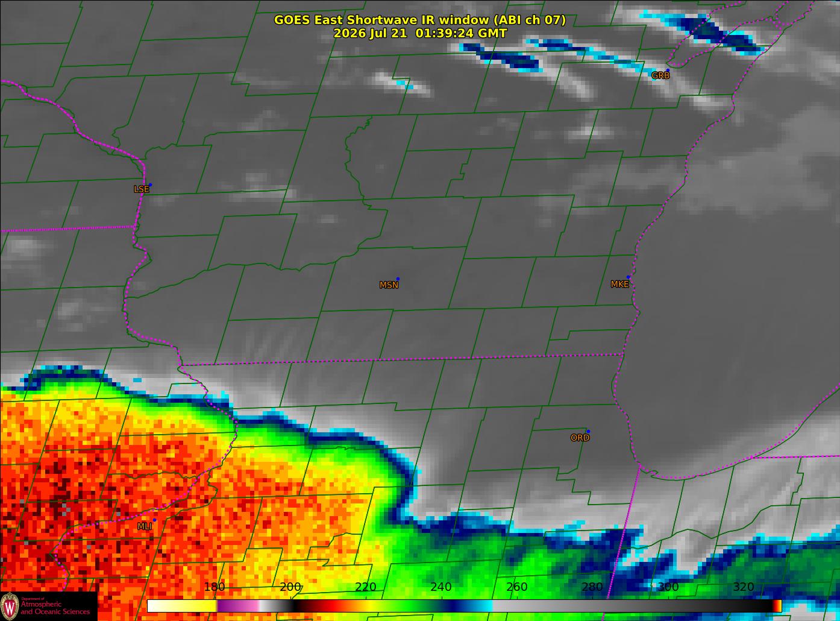Click the temperature color bar legend

(465, 606)
